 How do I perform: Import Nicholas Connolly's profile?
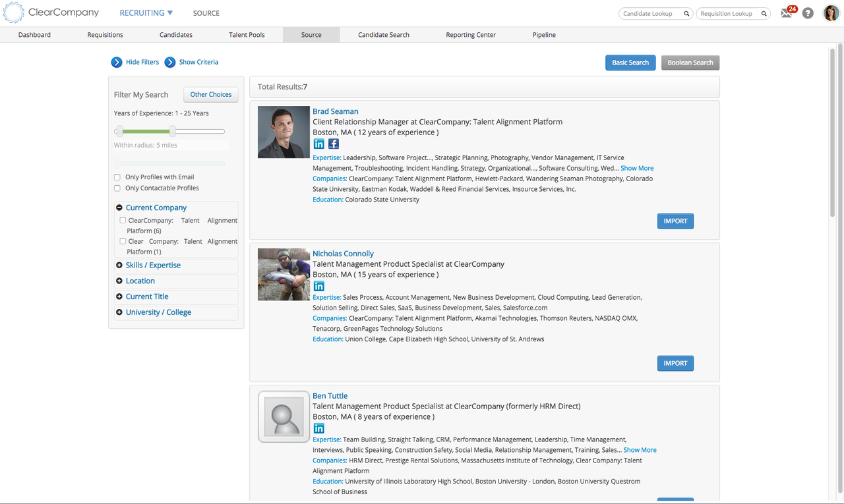point(675,363)
